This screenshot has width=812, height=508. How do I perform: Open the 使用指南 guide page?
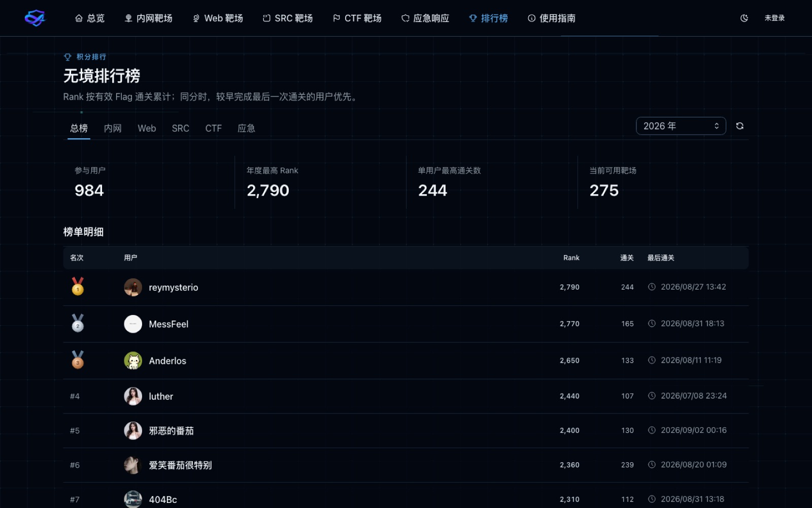552,18
